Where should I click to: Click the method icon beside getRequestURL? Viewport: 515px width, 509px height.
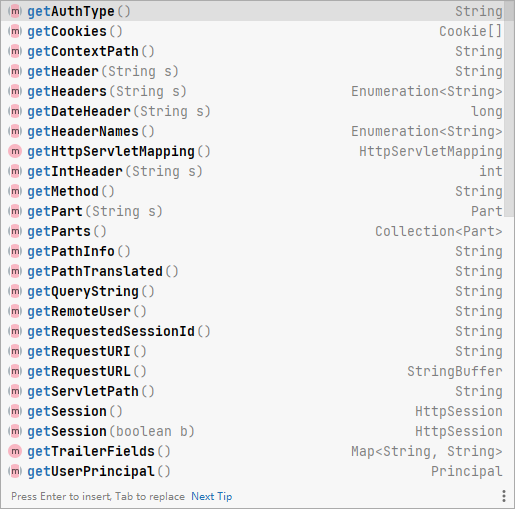[x=15, y=371]
